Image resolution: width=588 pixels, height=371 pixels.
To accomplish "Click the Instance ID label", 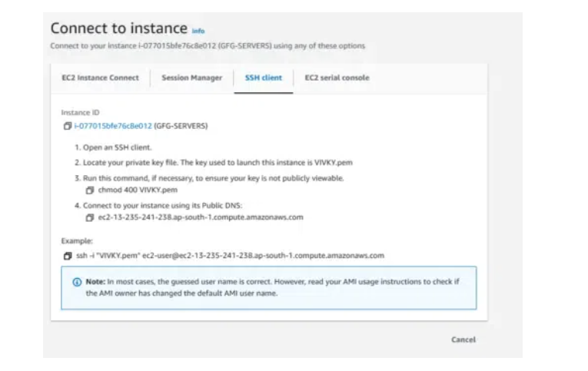I will click(x=80, y=112).
